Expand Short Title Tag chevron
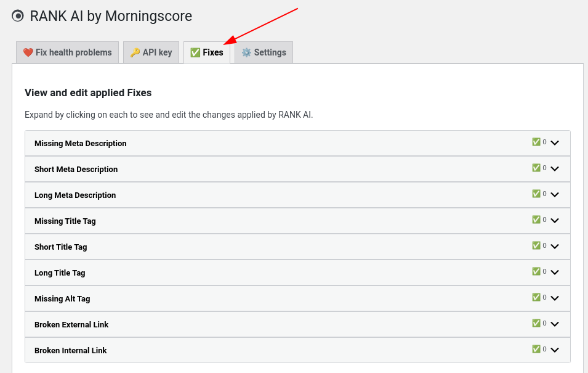588x373 pixels. pyautogui.click(x=555, y=247)
